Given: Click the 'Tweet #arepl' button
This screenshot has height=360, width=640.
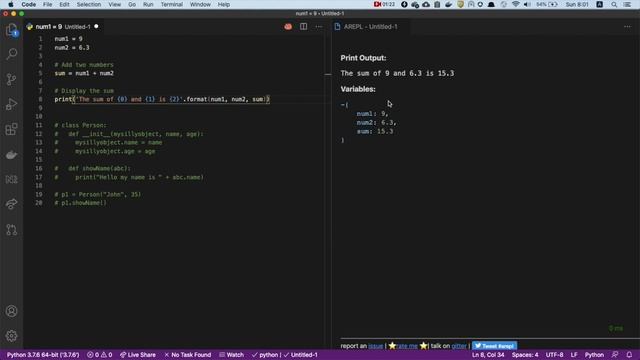Looking at the screenshot, I should coord(494,346).
